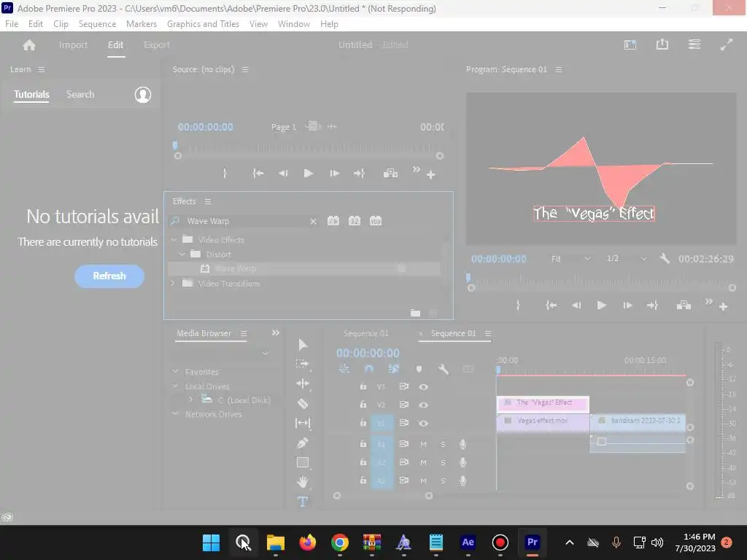Select the Track Select Forward tool
This screenshot has height=560, width=747.
pos(303,364)
